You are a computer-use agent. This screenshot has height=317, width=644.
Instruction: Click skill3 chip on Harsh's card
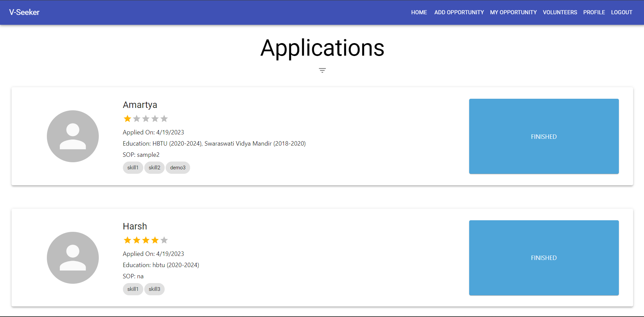pyautogui.click(x=154, y=289)
